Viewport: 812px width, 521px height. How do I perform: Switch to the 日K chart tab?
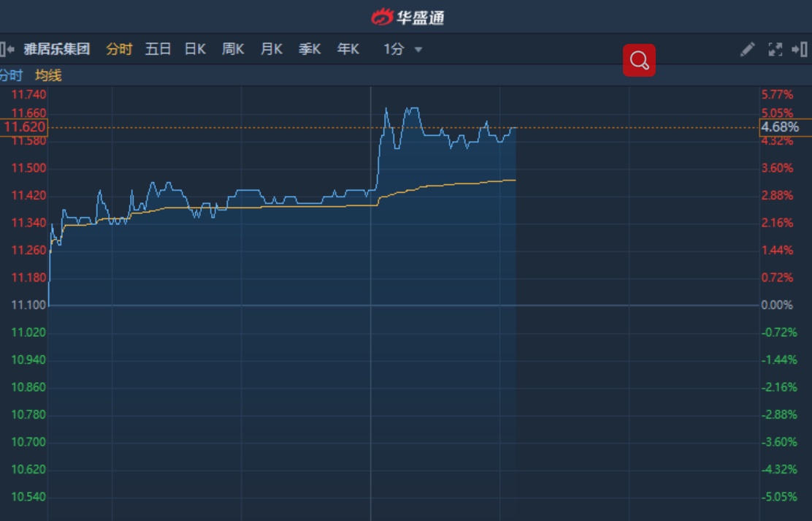[195, 49]
